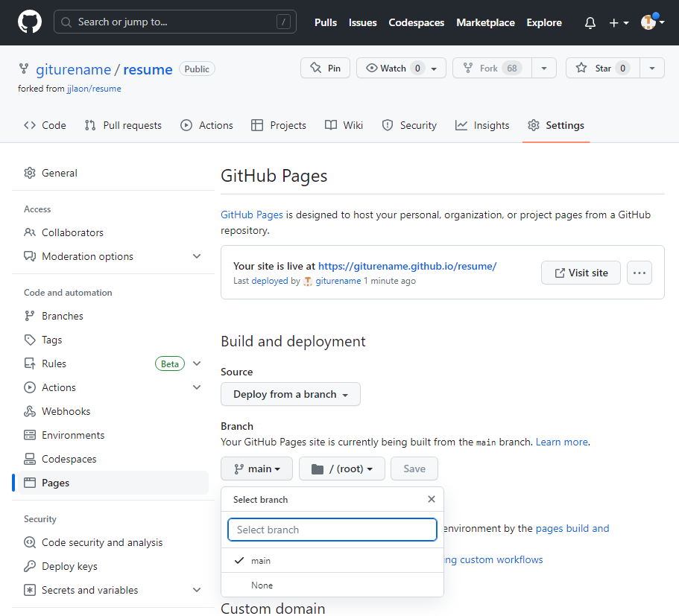Open Tags settings in sidebar
Image resolution: width=679 pixels, height=616 pixels.
click(113, 340)
